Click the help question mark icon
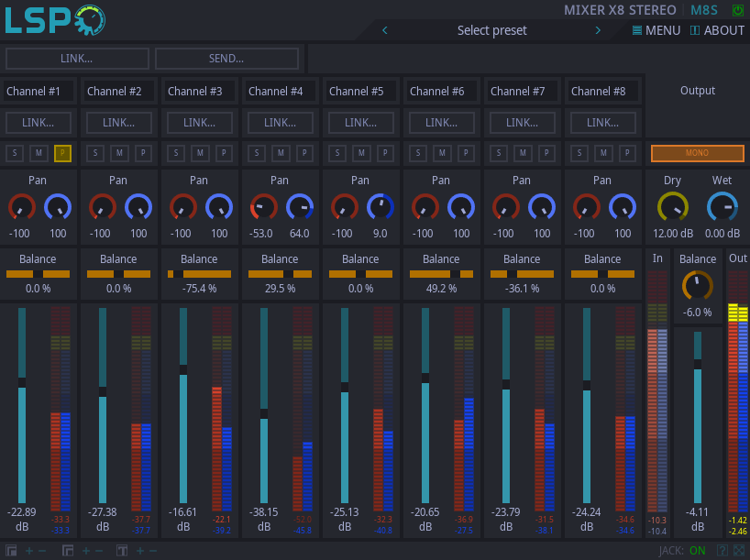Image resolution: width=750 pixels, height=560 pixels. coord(722,551)
